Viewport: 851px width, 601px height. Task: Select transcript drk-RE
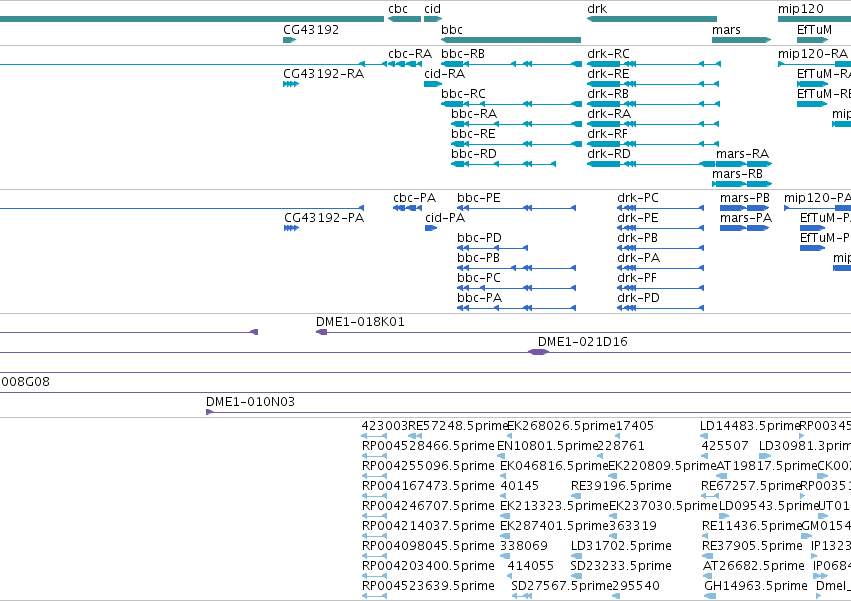(x=653, y=84)
